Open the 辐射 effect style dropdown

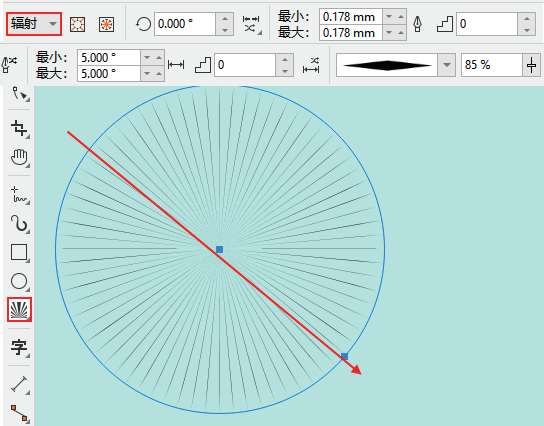(x=34, y=24)
